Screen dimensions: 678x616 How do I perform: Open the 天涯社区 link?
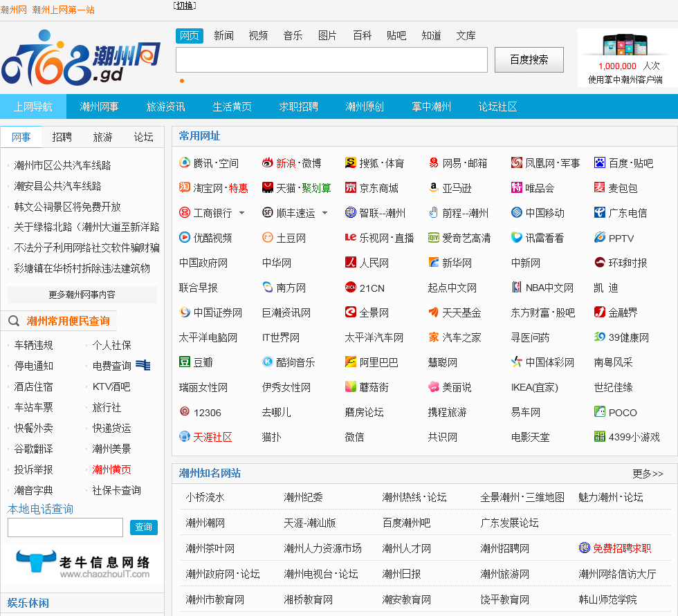pos(212,437)
